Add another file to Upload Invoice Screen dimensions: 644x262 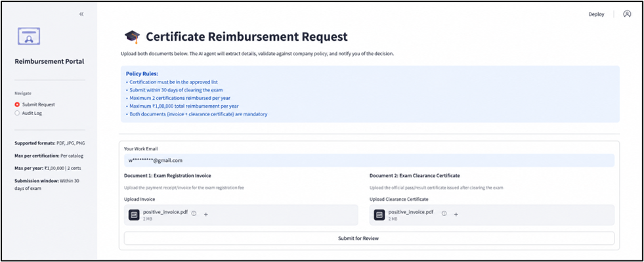click(x=205, y=214)
